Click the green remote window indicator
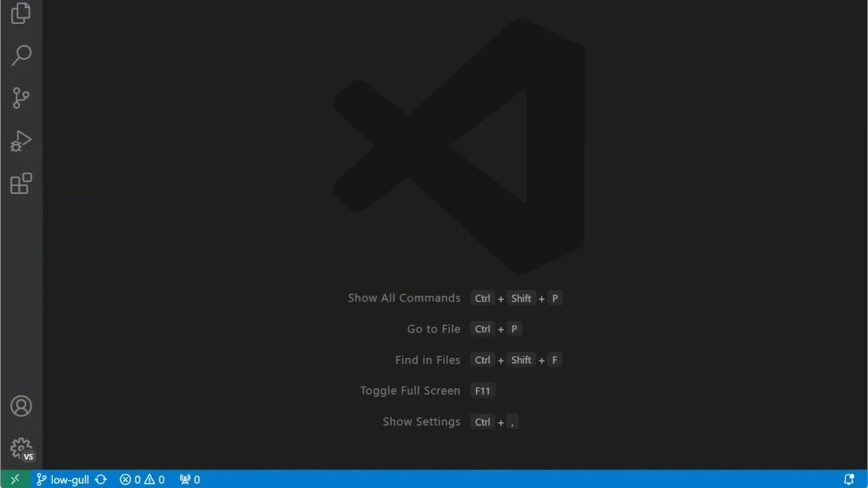The width and height of the screenshot is (868, 488). [x=15, y=479]
